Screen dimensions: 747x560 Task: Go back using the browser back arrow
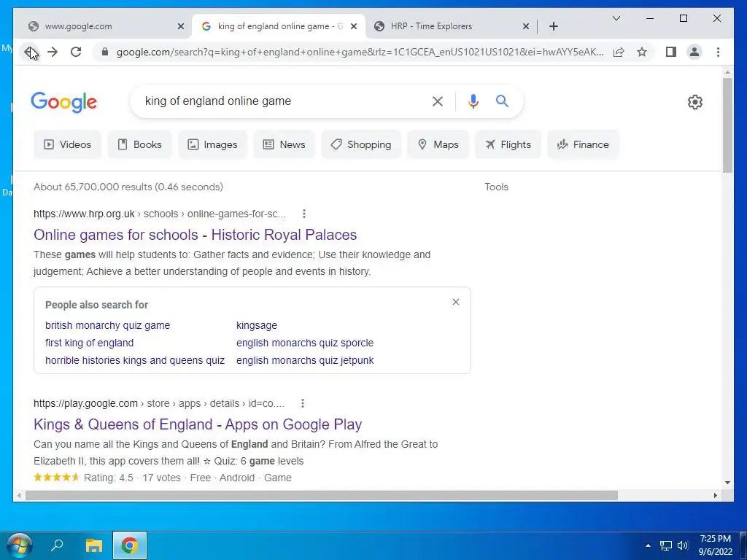30,52
